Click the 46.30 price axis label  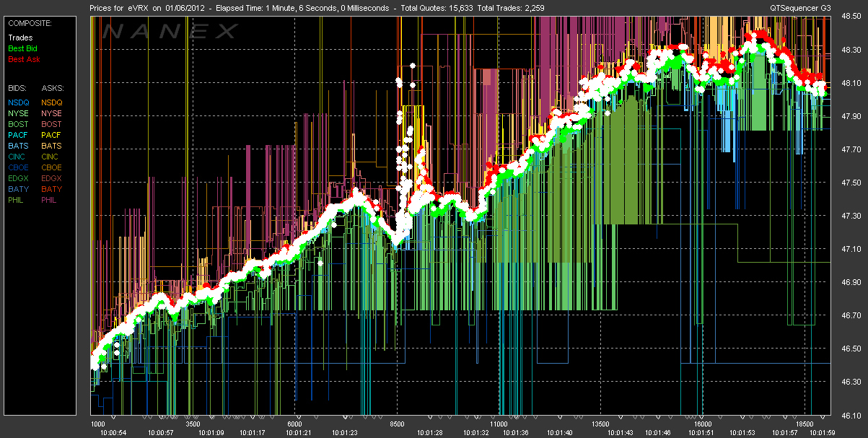[x=852, y=382]
